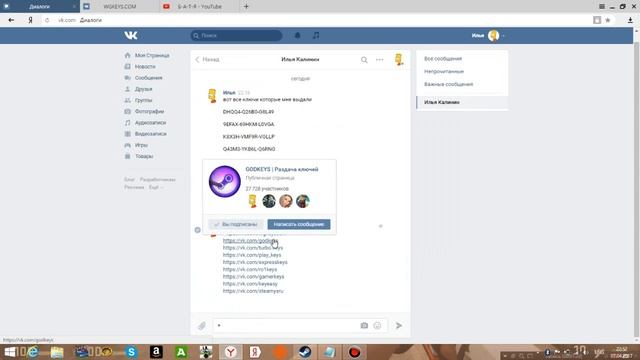Open Steam from the taskbar

click(304, 352)
